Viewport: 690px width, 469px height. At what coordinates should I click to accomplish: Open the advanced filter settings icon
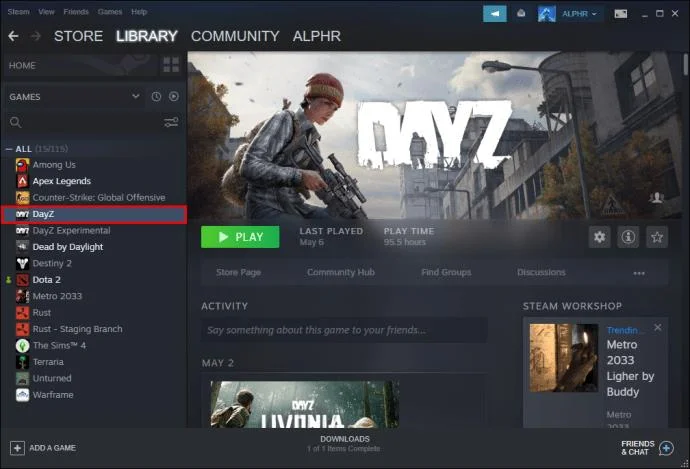coord(171,122)
